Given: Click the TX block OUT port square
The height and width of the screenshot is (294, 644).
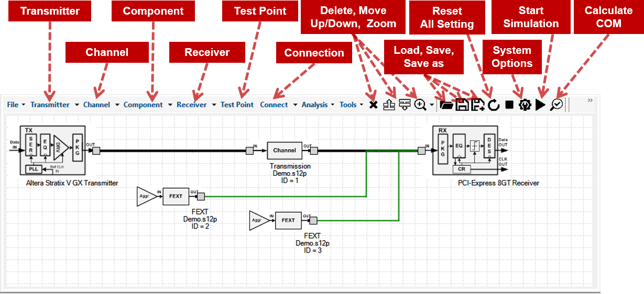Looking at the screenshot, I should [x=96, y=151].
